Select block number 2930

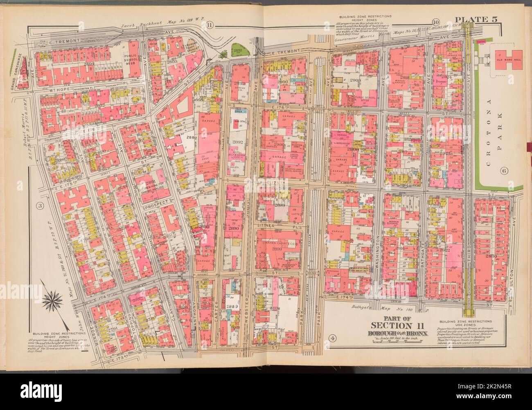tap(491, 257)
